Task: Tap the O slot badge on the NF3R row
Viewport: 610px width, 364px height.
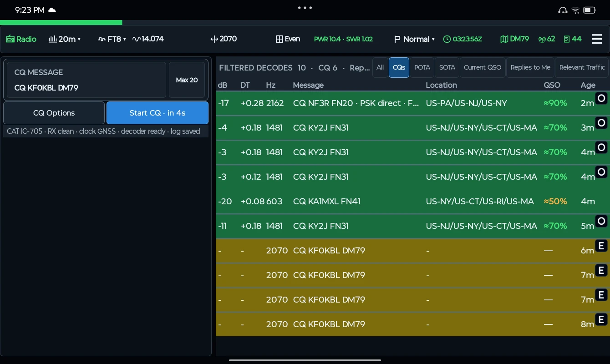Action: point(601,98)
